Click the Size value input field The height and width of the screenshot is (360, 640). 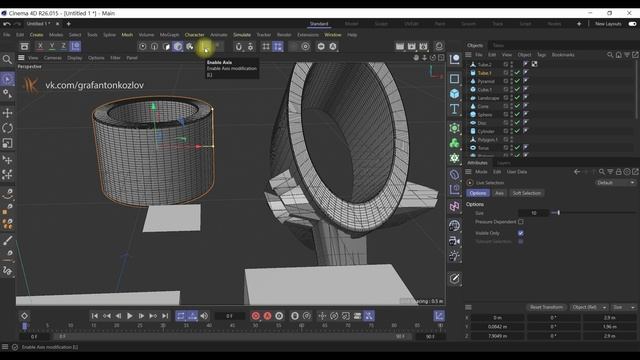click(x=533, y=213)
